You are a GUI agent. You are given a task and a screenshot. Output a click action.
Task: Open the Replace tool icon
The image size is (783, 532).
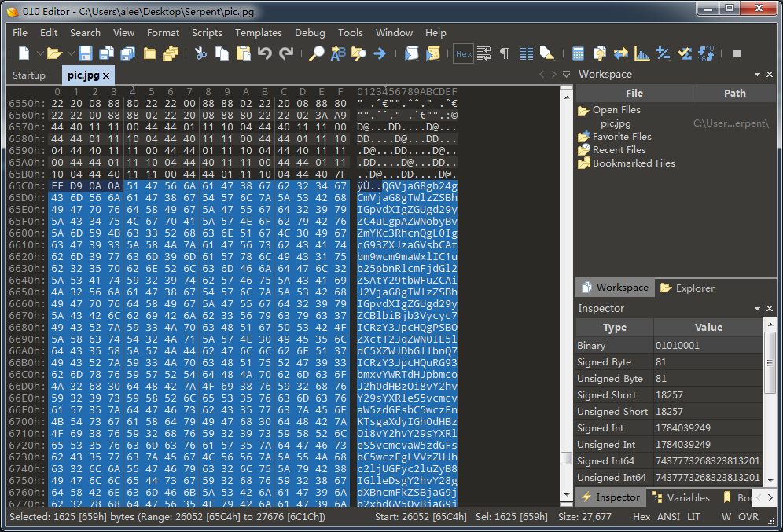coord(337,53)
